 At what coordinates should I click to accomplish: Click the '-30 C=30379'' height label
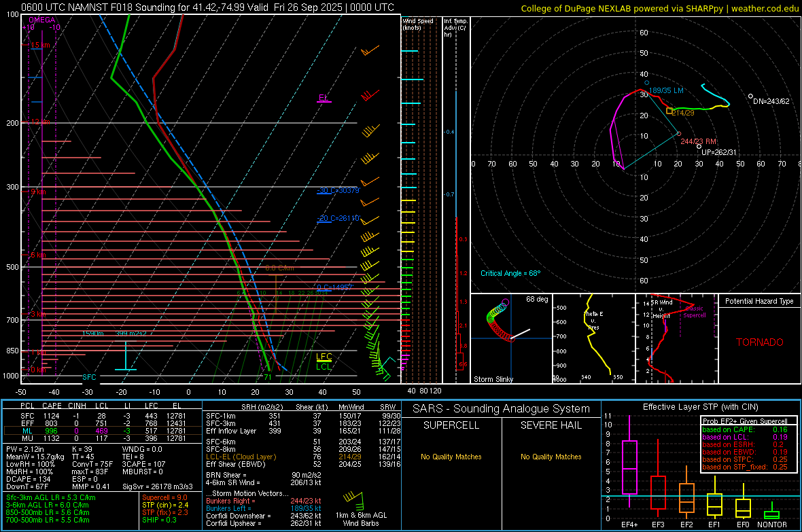point(338,190)
